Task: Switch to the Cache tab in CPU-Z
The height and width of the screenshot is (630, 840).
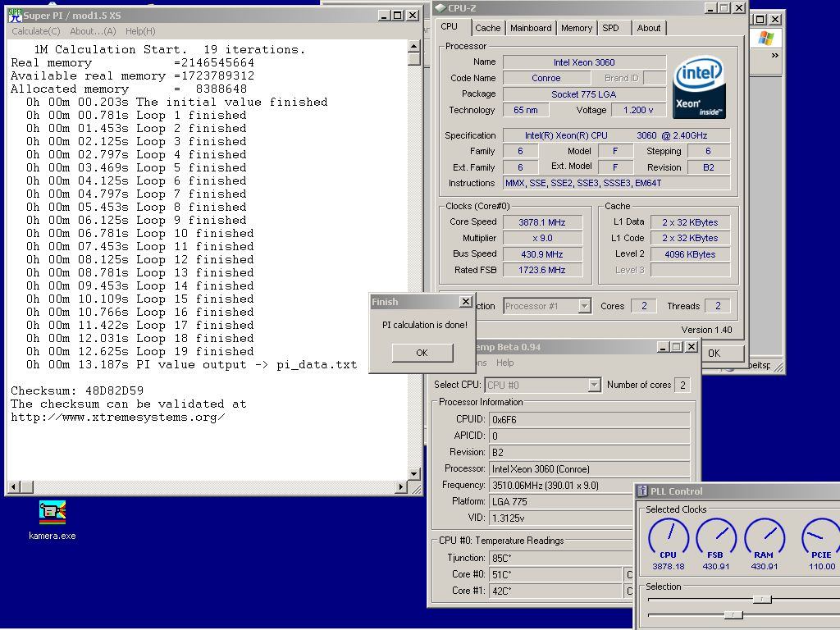Action: click(487, 28)
